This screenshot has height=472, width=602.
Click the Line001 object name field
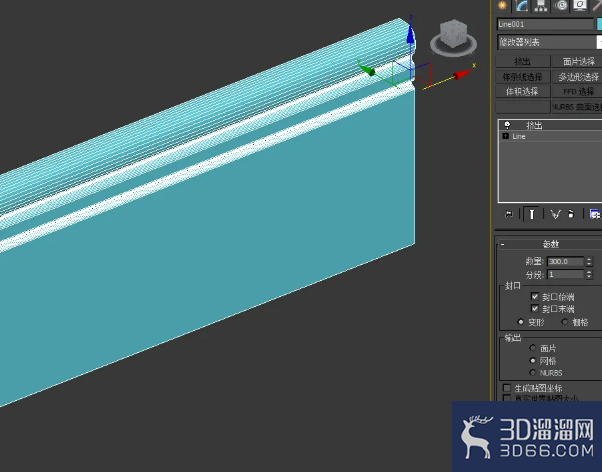coord(545,24)
